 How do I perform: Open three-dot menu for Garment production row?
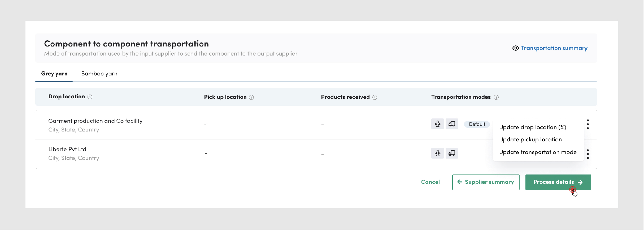coord(588,124)
